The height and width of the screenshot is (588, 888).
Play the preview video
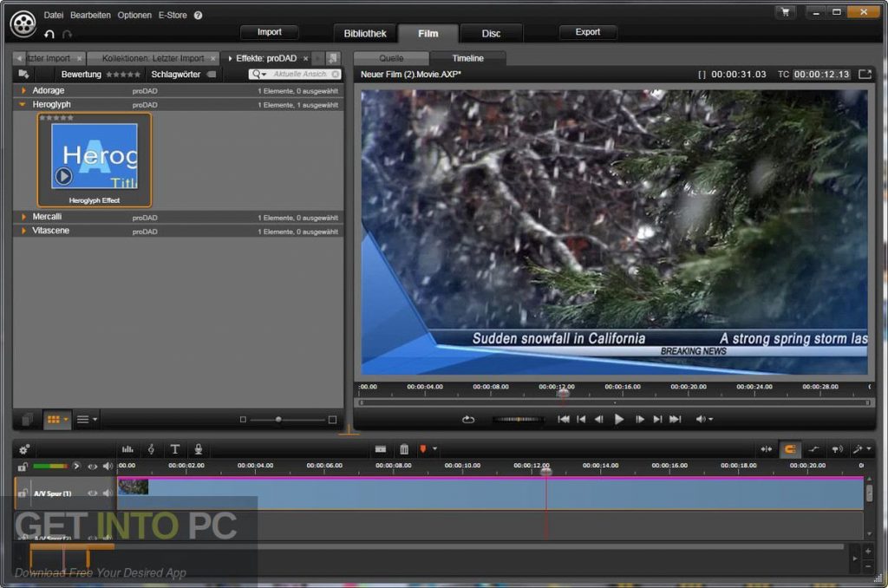(x=619, y=420)
